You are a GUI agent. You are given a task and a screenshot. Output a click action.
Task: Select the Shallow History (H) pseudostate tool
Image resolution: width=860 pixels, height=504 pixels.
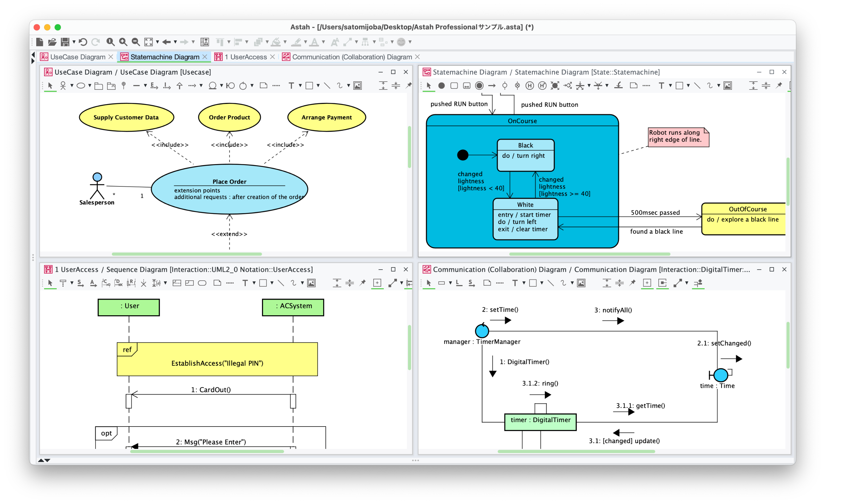point(530,86)
